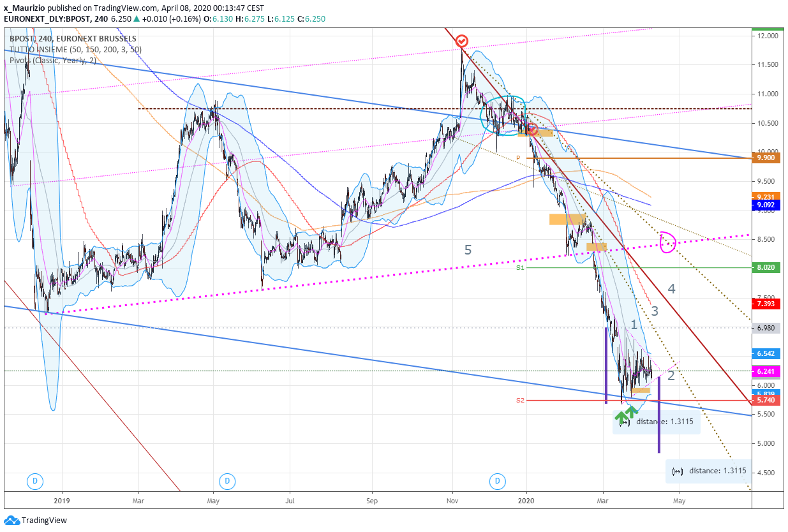Click the BPOST, 240, EURONEXT BRUSSELS title
The width and height of the screenshot is (788, 532).
click(x=72, y=38)
